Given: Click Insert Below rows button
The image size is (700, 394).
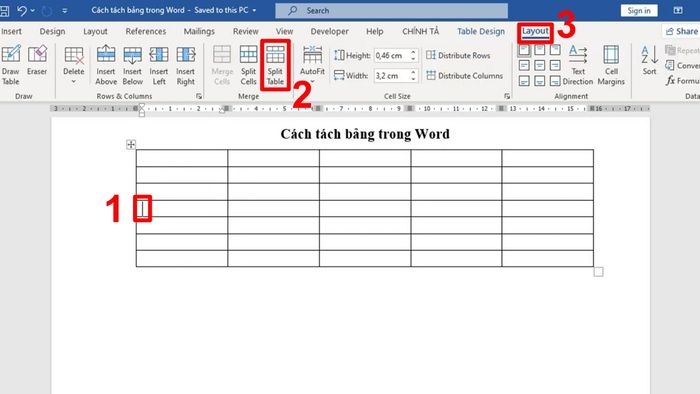Looking at the screenshot, I should click(x=133, y=65).
